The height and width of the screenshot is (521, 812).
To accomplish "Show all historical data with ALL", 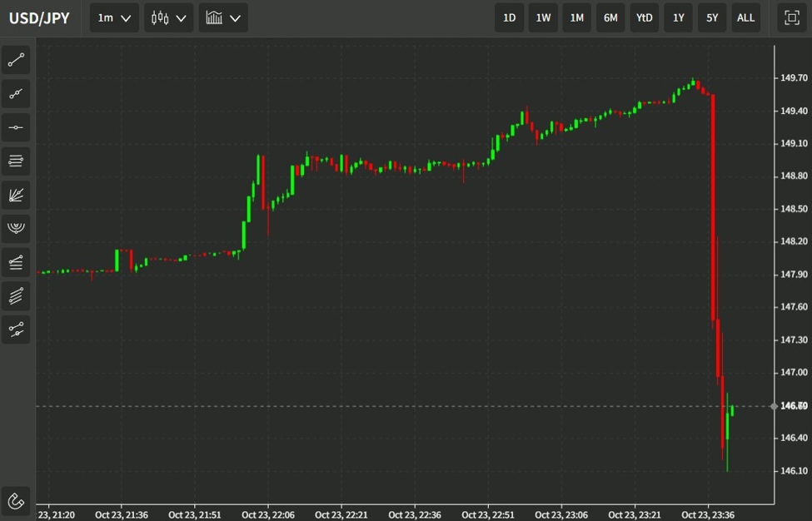I will (x=745, y=17).
